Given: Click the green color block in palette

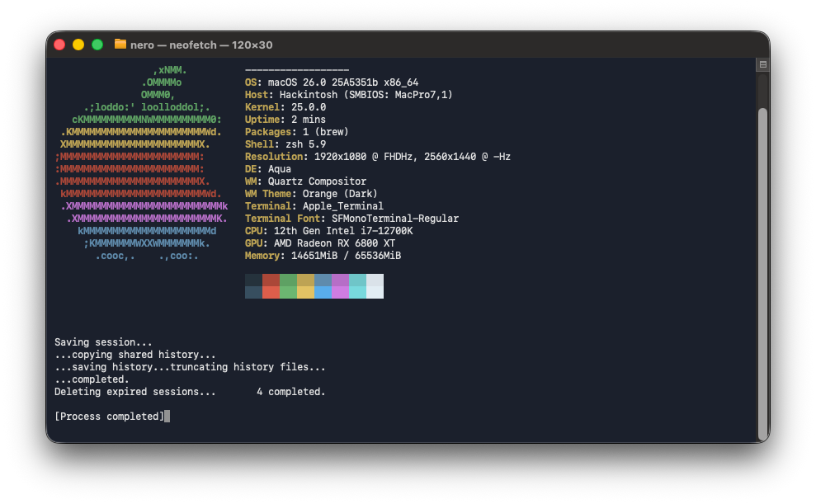Looking at the screenshot, I should [x=288, y=286].
